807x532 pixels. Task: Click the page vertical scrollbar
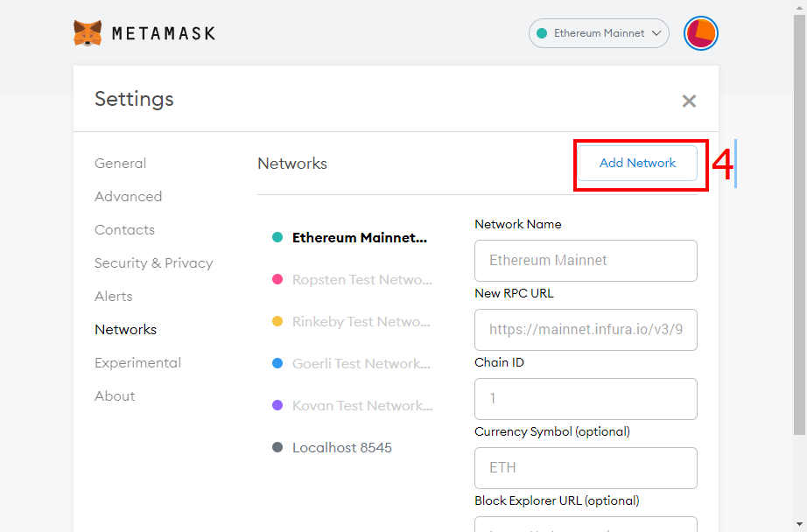click(799, 224)
